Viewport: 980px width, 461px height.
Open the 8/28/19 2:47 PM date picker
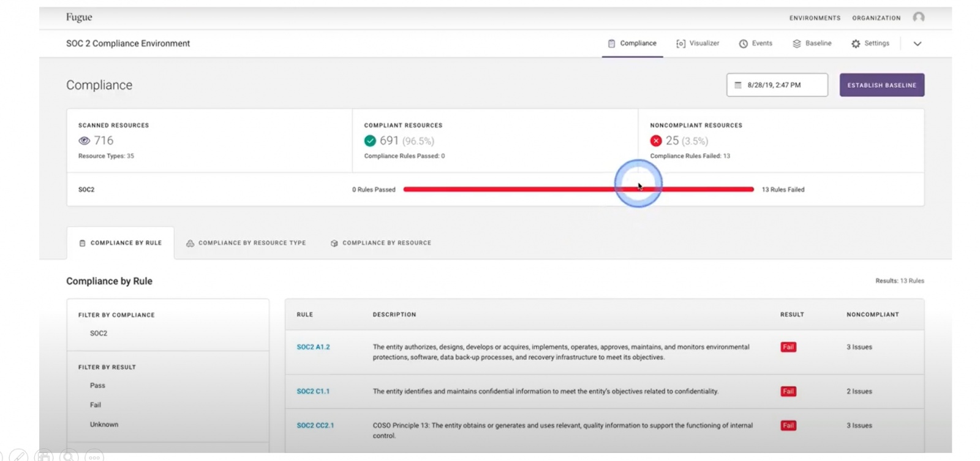pyautogui.click(x=777, y=85)
